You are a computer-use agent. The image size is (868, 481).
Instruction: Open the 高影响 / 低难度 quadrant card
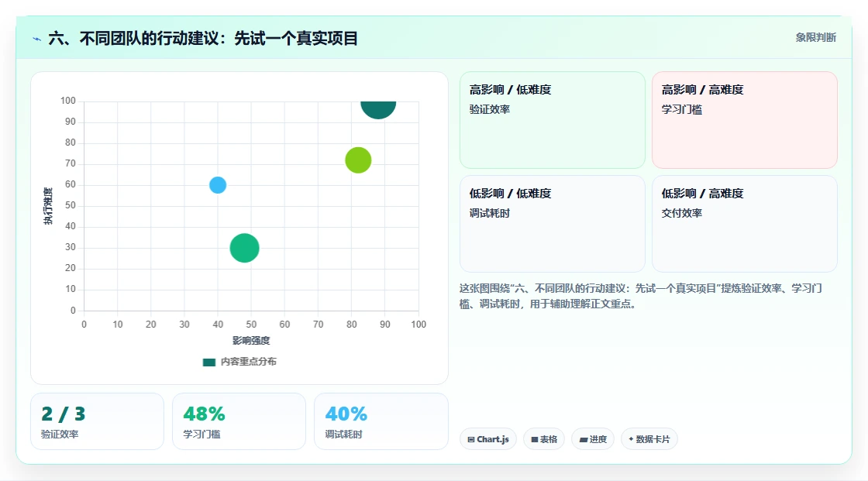click(552, 119)
